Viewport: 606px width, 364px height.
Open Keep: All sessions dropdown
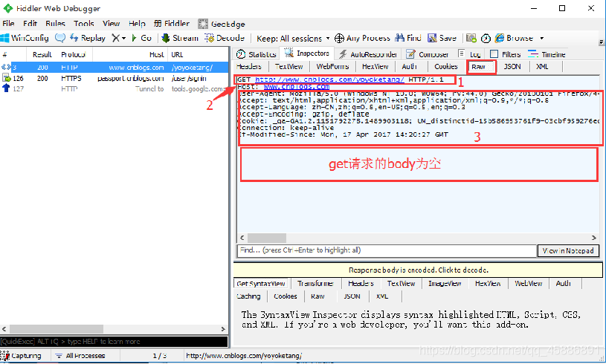click(x=293, y=38)
